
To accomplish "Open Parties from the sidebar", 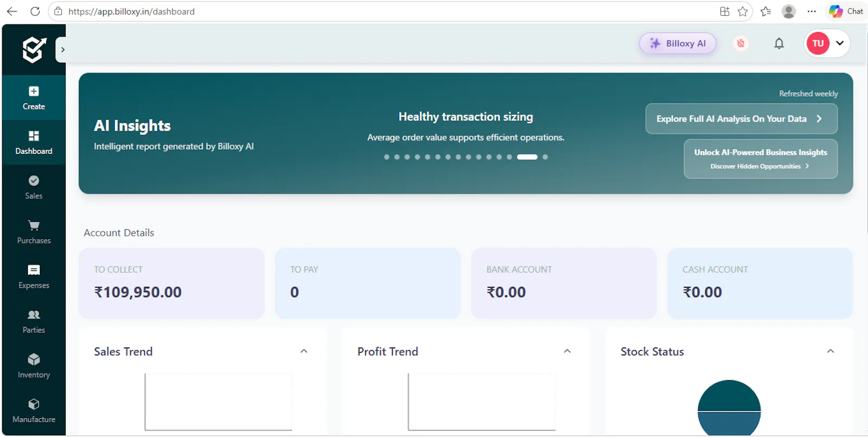I will tap(34, 321).
